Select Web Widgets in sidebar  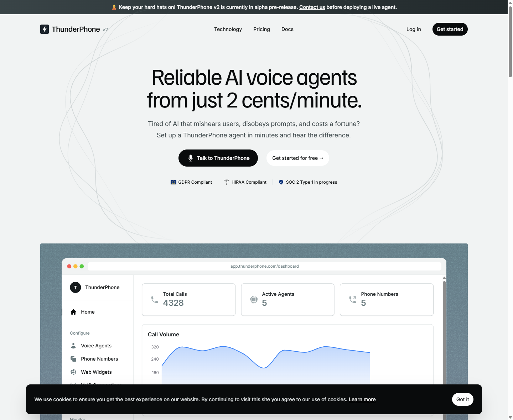(x=98, y=372)
